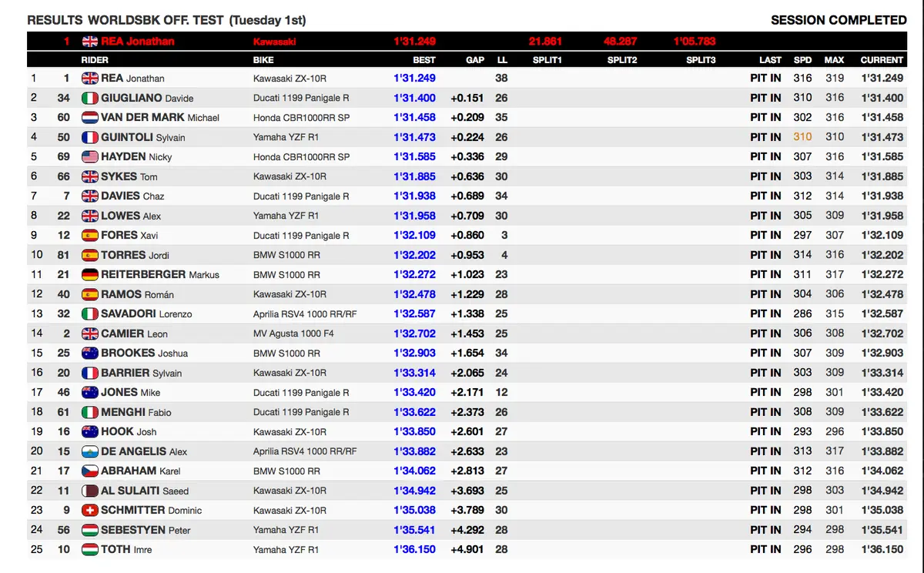Screen dimensions: 924x573
Task: Click the Australian flag next to BROOKES Joshua
Action: (x=90, y=353)
